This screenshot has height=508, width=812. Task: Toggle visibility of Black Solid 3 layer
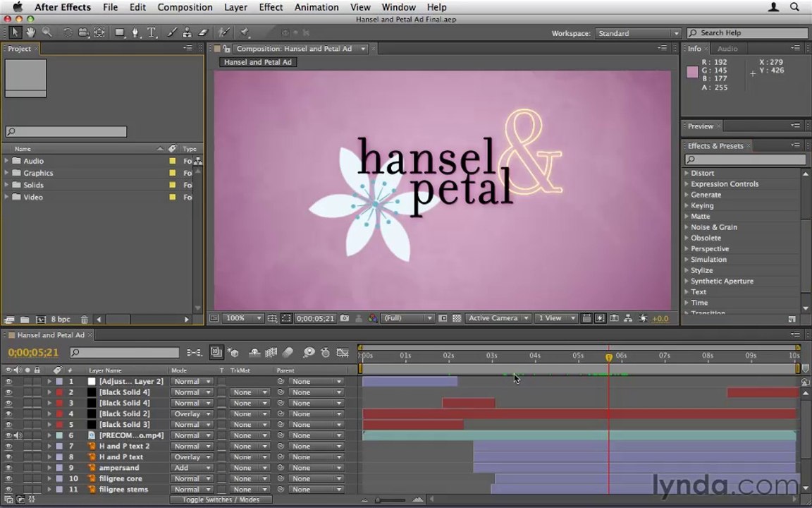point(8,425)
